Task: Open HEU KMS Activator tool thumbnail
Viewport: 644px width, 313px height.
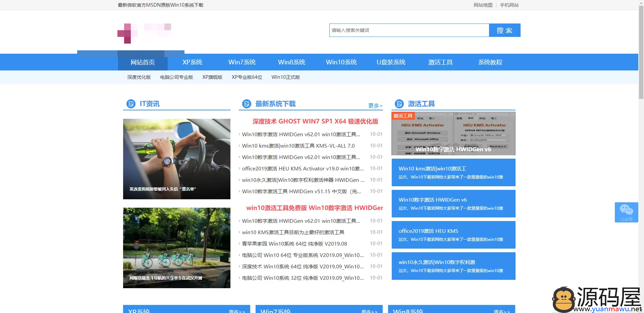Action: [x=453, y=134]
